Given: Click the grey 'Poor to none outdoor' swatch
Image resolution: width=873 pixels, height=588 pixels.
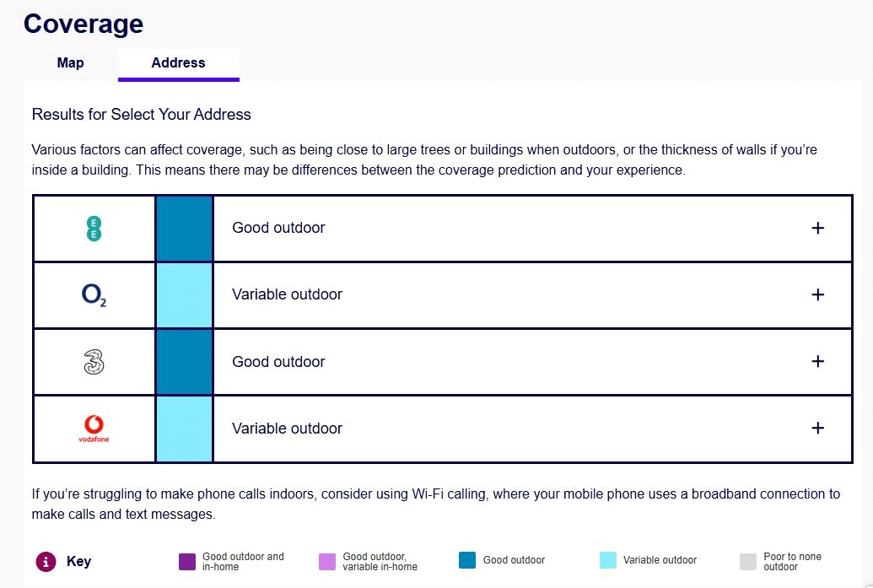Looking at the screenshot, I should (x=748, y=562).
